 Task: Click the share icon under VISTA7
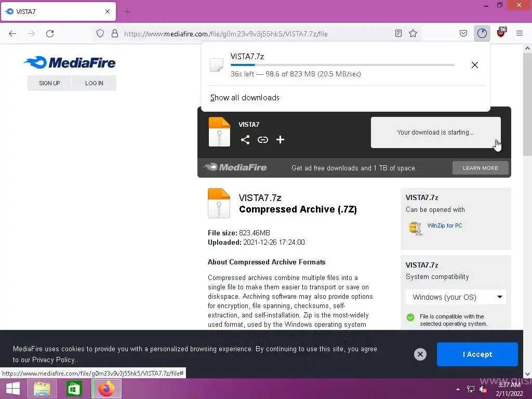[x=245, y=139]
